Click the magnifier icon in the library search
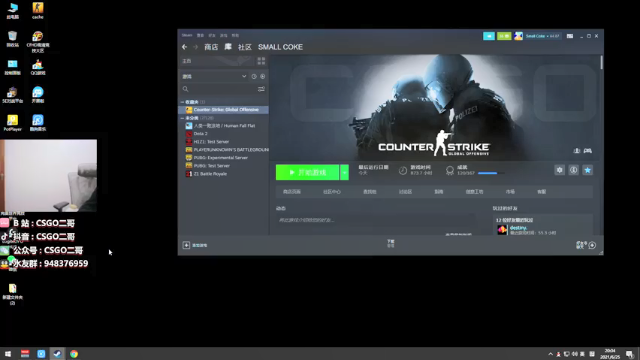640x360 pixels. click(186, 89)
